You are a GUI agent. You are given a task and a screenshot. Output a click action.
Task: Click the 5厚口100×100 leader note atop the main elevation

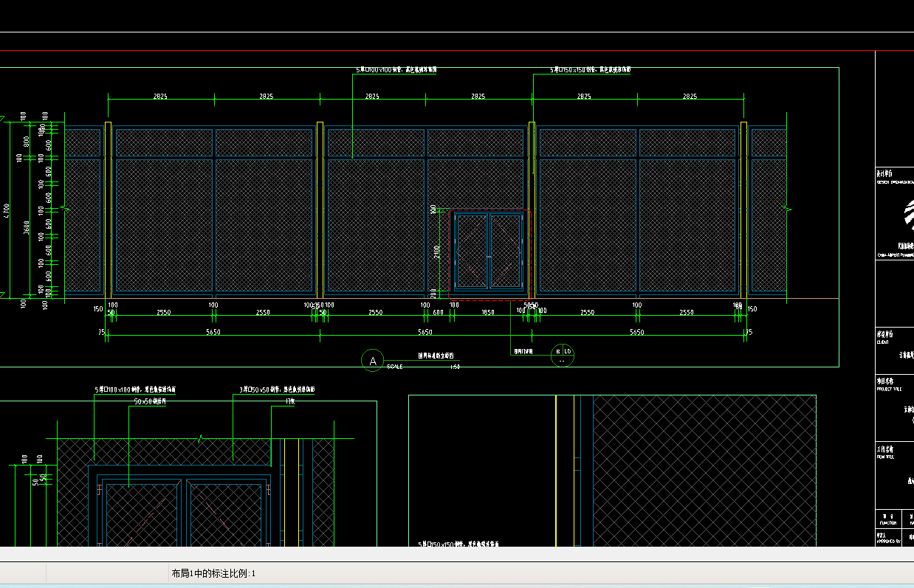(396, 70)
